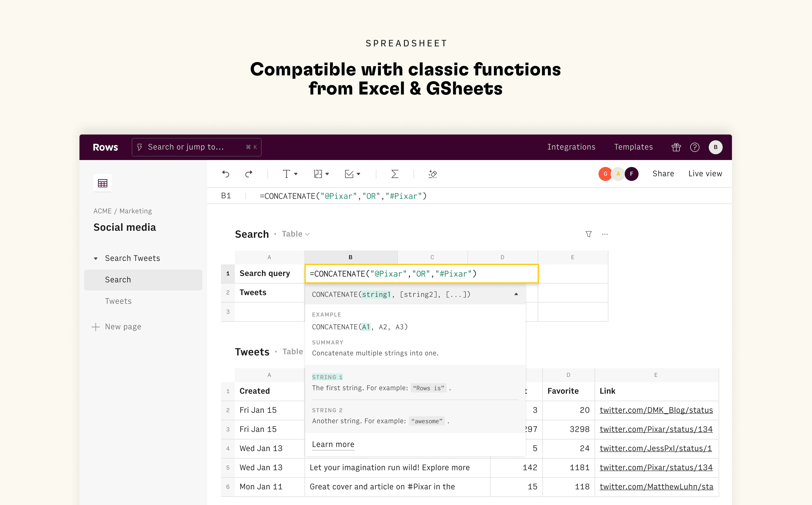This screenshot has height=505, width=812.
Task: Click the undo arrow icon
Action: coord(226,174)
